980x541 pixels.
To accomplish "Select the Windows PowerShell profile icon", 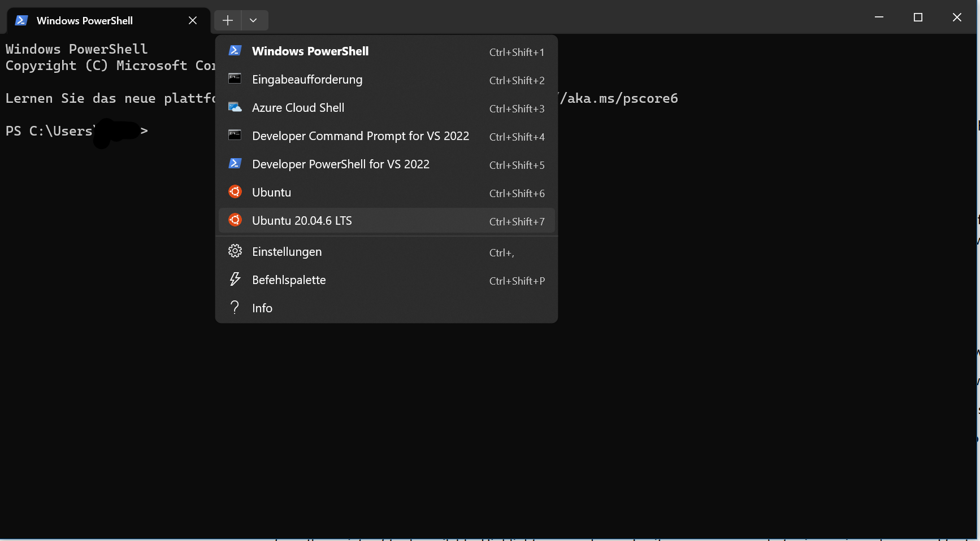I will click(235, 51).
